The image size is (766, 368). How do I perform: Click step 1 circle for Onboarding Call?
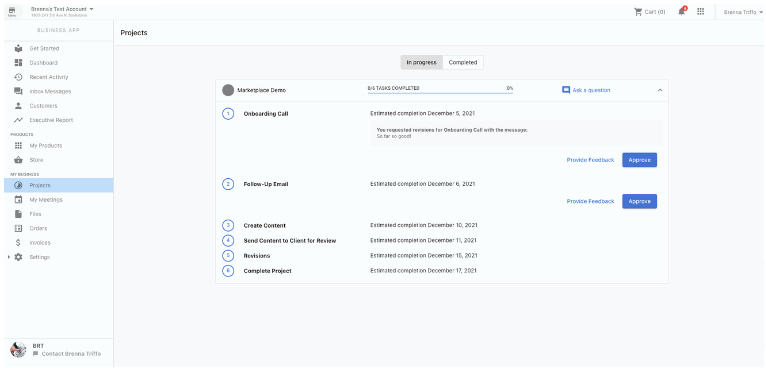click(228, 114)
